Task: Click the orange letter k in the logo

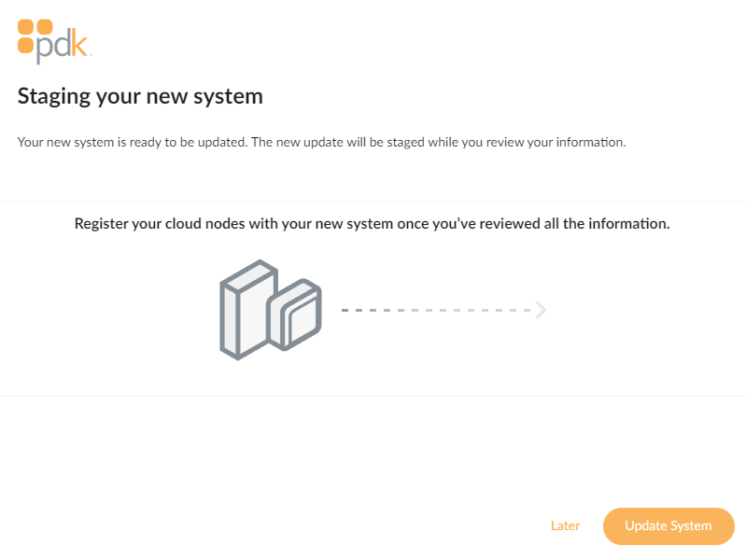Action: [x=79, y=43]
